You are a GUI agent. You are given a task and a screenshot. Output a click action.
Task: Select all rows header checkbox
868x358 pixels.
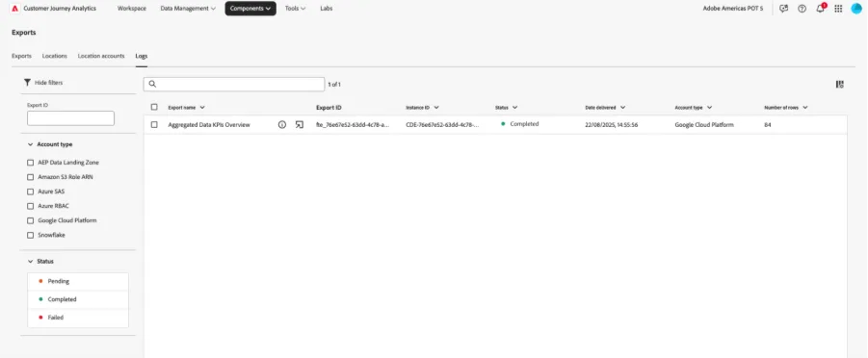pyautogui.click(x=154, y=108)
